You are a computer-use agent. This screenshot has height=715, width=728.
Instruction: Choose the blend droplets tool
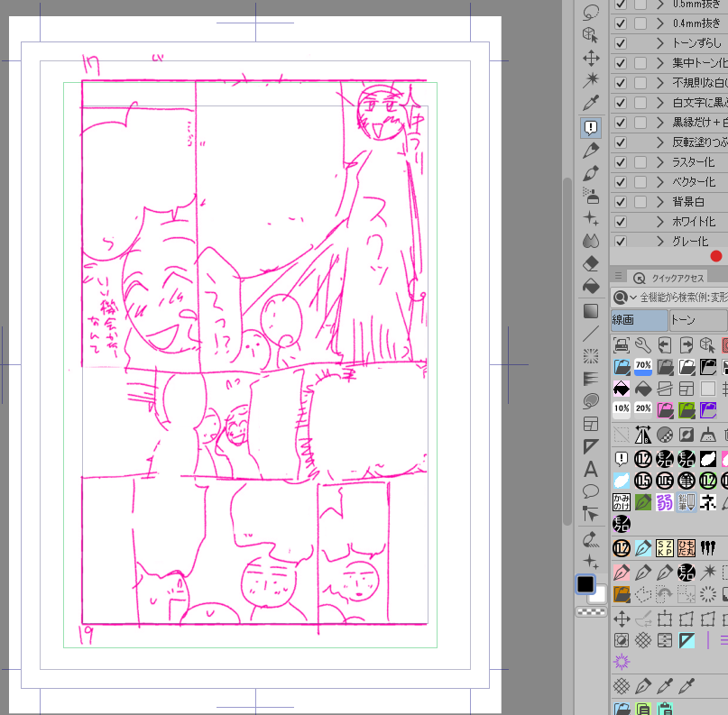click(x=591, y=241)
